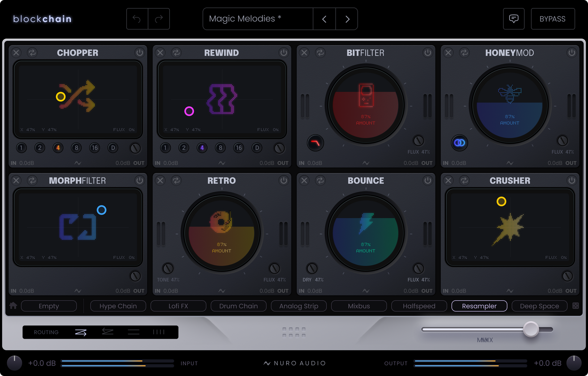Select the four vertical bars routing icon
This screenshot has height=376, width=588.
(x=159, y=332)
